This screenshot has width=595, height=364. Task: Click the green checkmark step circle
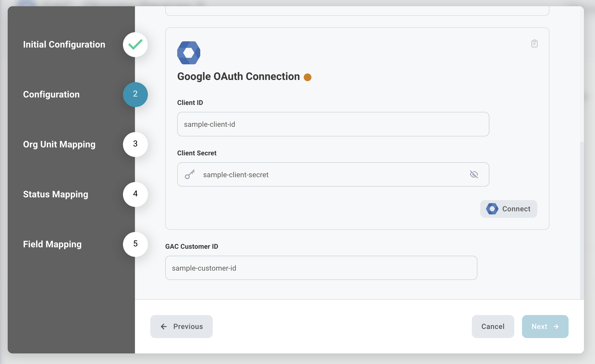[135, 45]
